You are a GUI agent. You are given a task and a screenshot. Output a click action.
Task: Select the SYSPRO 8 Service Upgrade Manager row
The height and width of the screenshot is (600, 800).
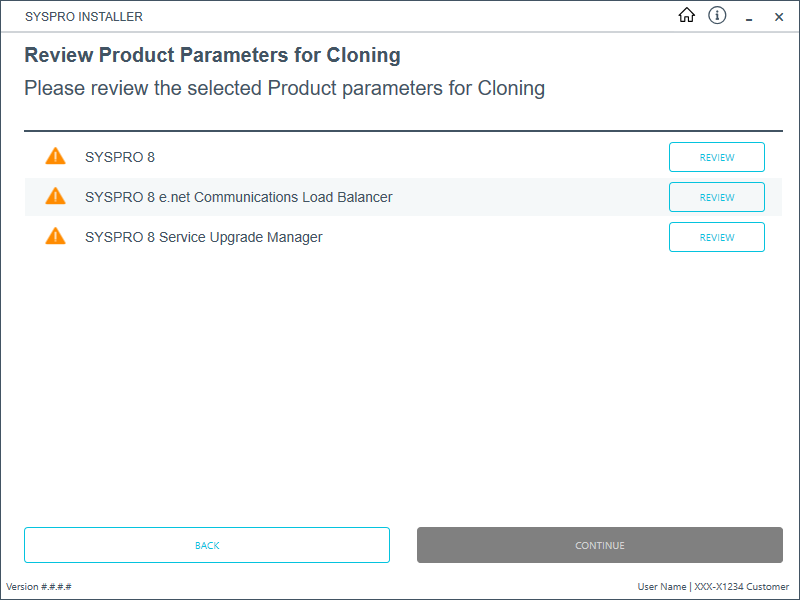tap(403, 237)
